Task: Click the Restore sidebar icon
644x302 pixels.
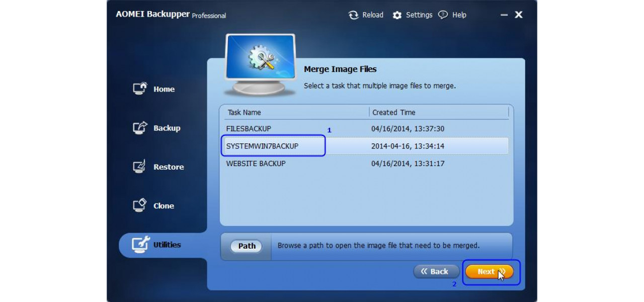Action: [140, 167]
